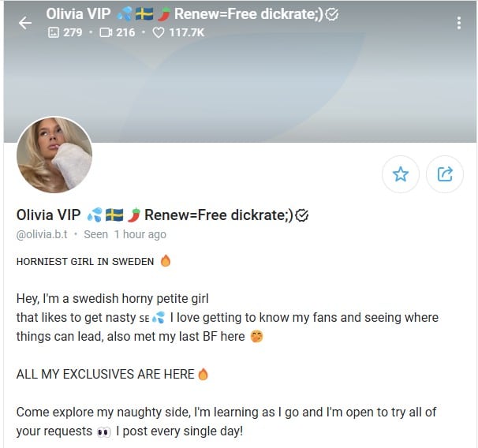Click verified badge in the top header

pos(331,14)
